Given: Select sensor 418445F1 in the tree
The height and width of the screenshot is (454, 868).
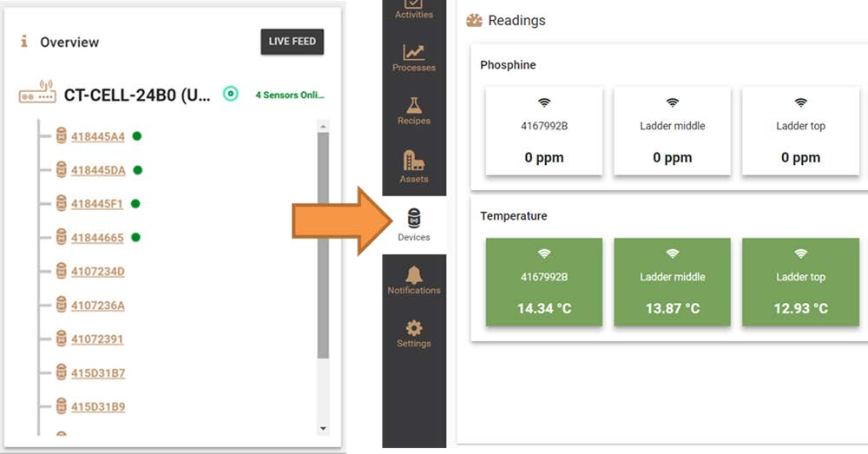Looking at the screenshot, I should point(97,204).
